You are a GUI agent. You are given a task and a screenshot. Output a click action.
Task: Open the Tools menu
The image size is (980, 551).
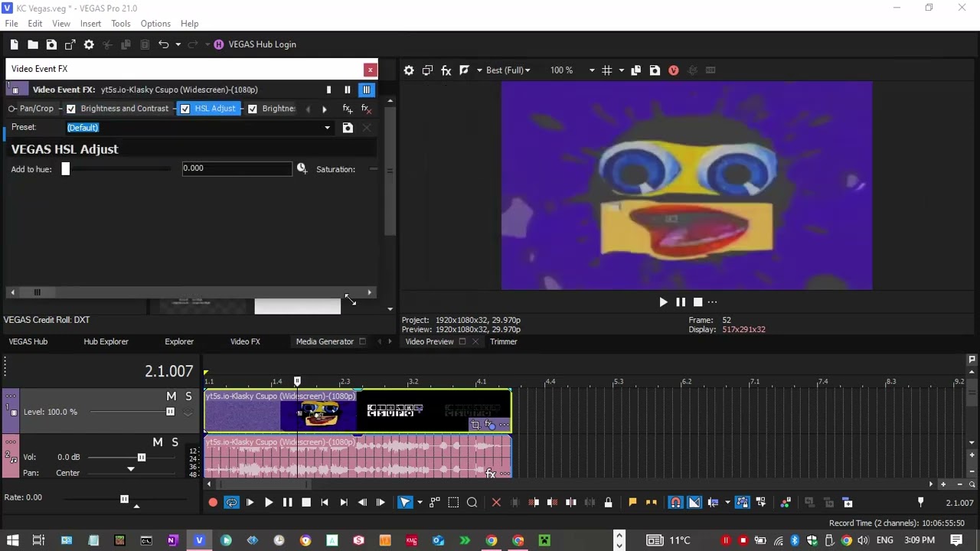coord(121,24)
